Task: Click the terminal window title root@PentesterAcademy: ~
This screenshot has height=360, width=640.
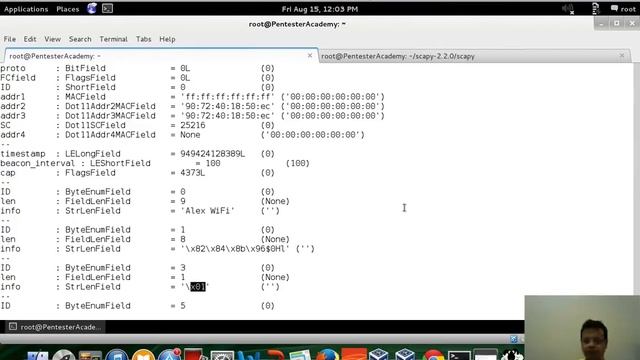Action: pos(297,24)
